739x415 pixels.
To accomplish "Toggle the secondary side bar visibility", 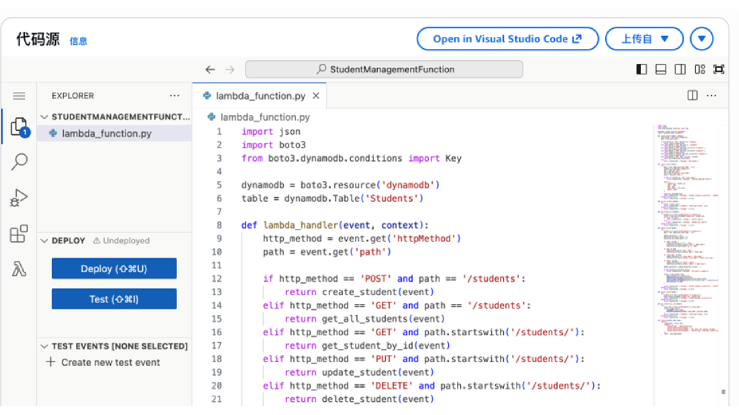I will [680, 69].
